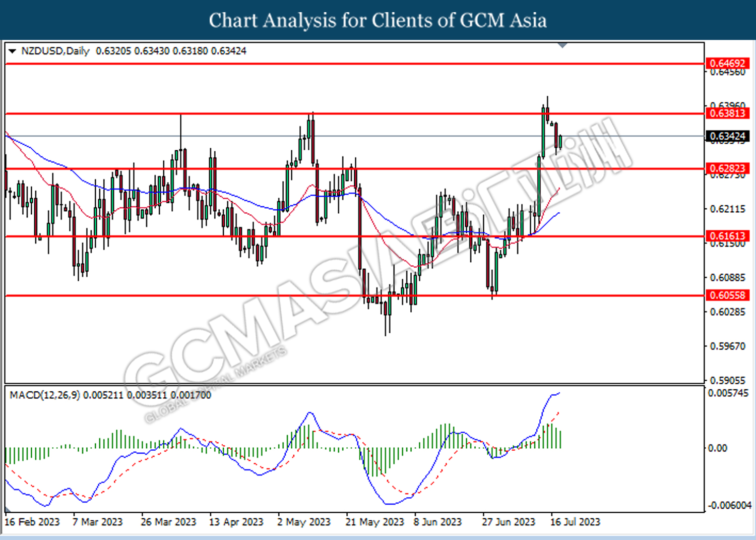This screenshot has height=540, width=756.
Task: Click the 16 Jul 2023 date label
Action: 575,522
